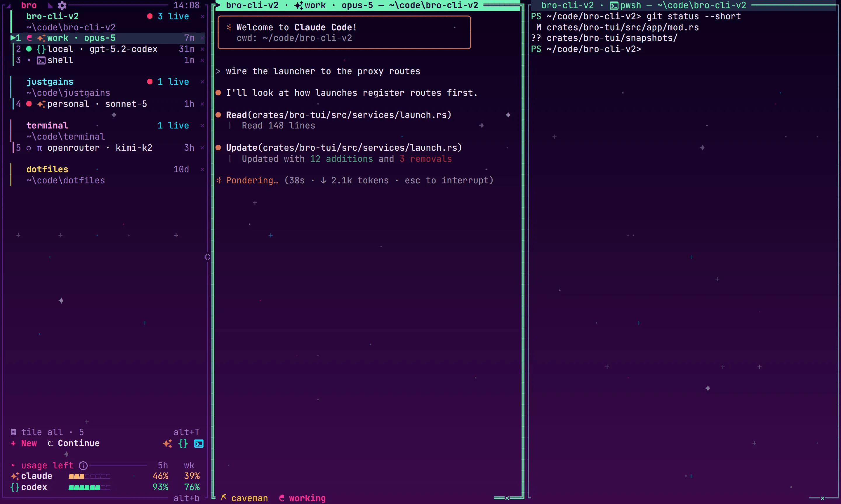Click the Claude sparkle icon in usage panel
This screenshot has height=504, width=841.
(15, 476)
